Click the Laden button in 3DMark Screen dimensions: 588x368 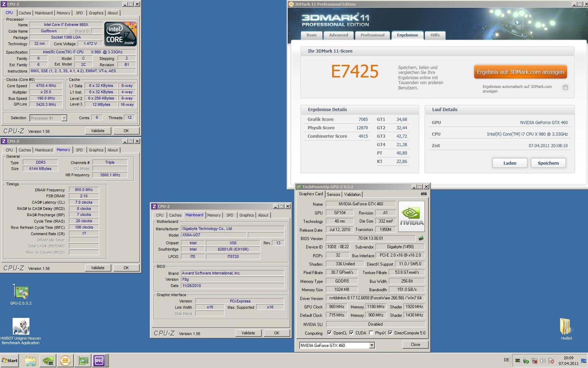click(510, 163)
